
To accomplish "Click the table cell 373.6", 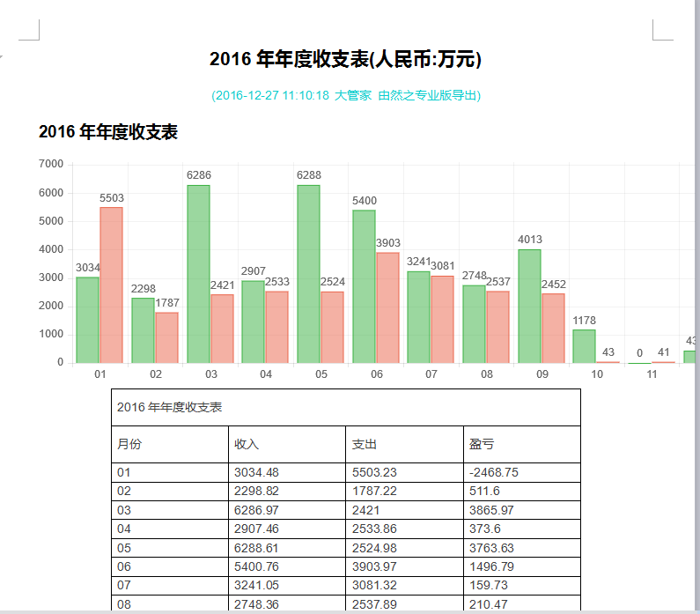I will [522, 529].
